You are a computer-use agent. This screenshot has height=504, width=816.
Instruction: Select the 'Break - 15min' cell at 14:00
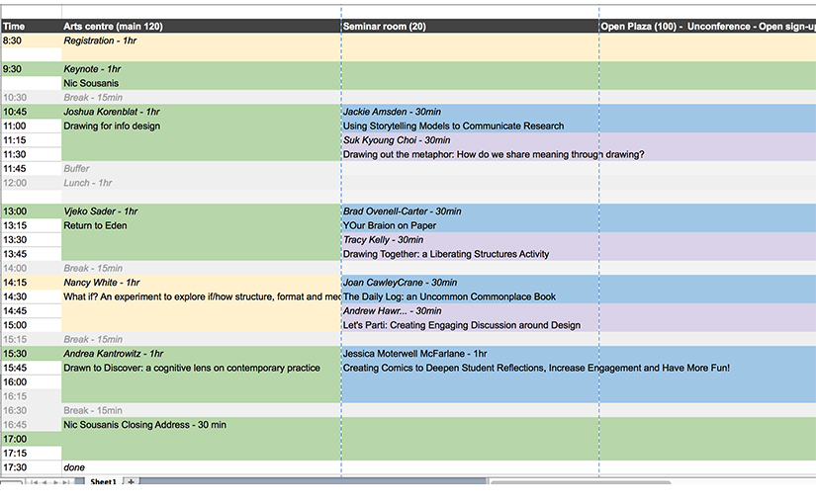[x=202, y=268]
